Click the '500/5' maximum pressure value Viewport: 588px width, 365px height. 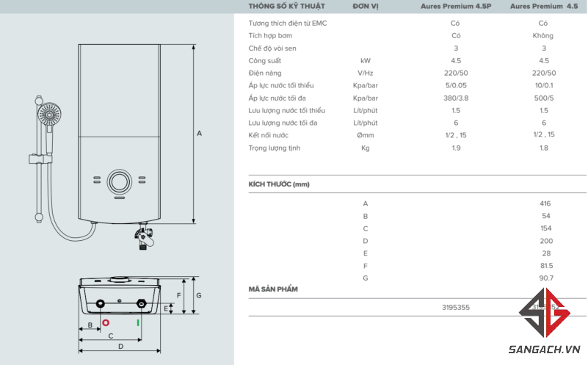(544, 98)
